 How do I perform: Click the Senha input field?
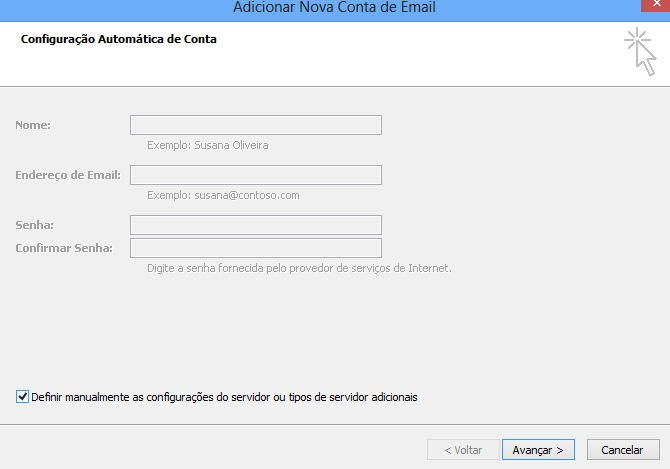tap(256, 225)
